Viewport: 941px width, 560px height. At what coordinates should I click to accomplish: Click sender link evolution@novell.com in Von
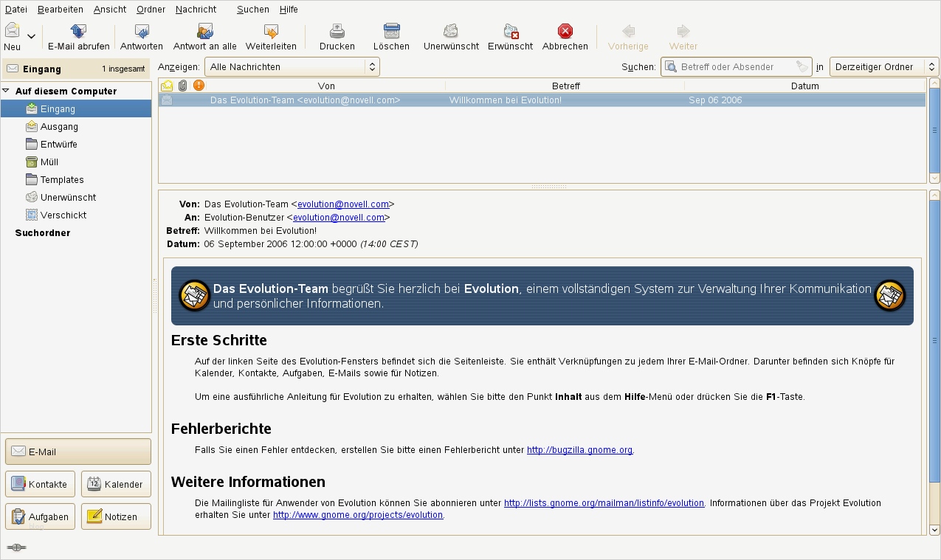[343, 204]
